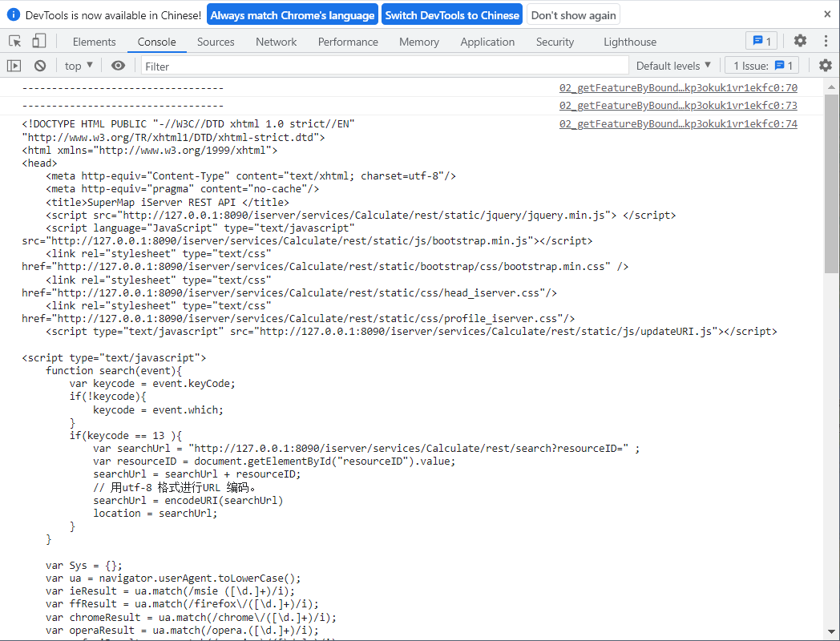Click the console messages badge showing 1
Screen dimensions: 840x641
pos(761,41)
